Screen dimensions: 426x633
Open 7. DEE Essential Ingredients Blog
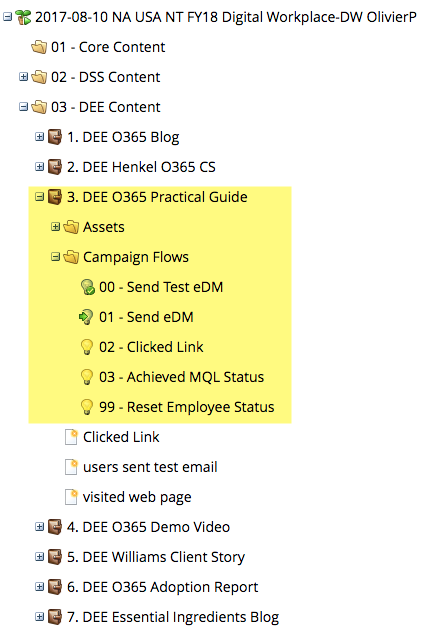click(x=173, y=617)
